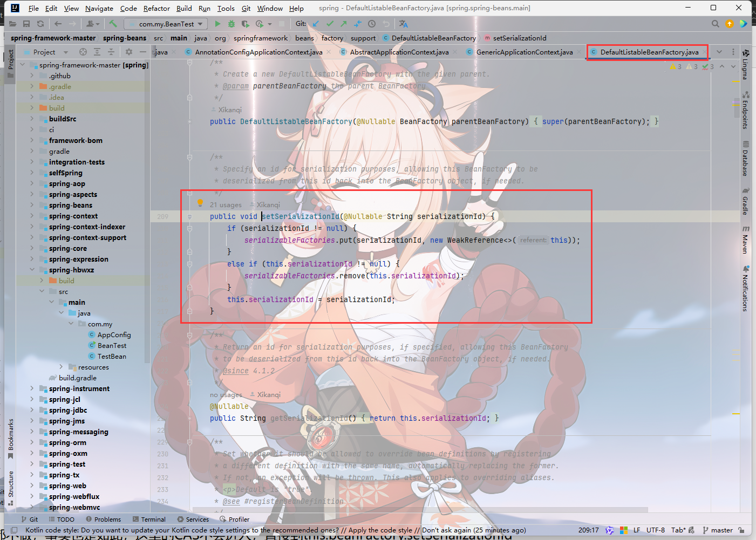756x540 pixels.
Task: Open the Endpoints side panel
Action: tap(746, 110)
